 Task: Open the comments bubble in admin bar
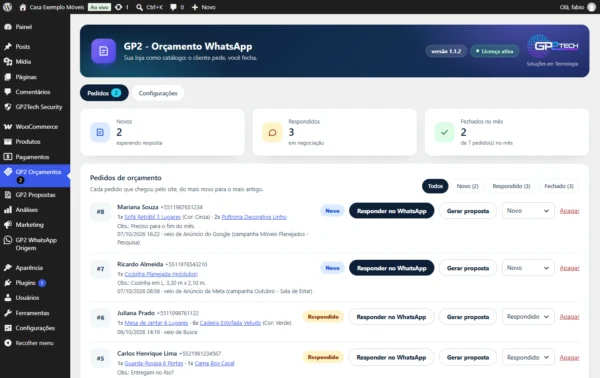point(173,7)
